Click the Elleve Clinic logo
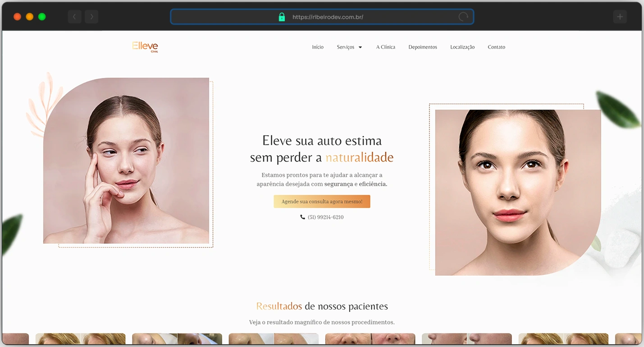The width and height of the screenshot is (644, 347). click(145, 47)
